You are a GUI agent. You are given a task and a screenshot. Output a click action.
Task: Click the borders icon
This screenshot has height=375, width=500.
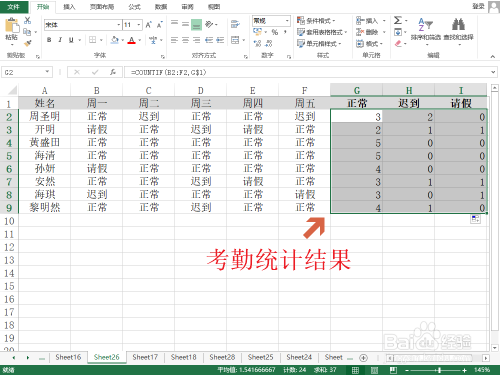coord(93,40)
